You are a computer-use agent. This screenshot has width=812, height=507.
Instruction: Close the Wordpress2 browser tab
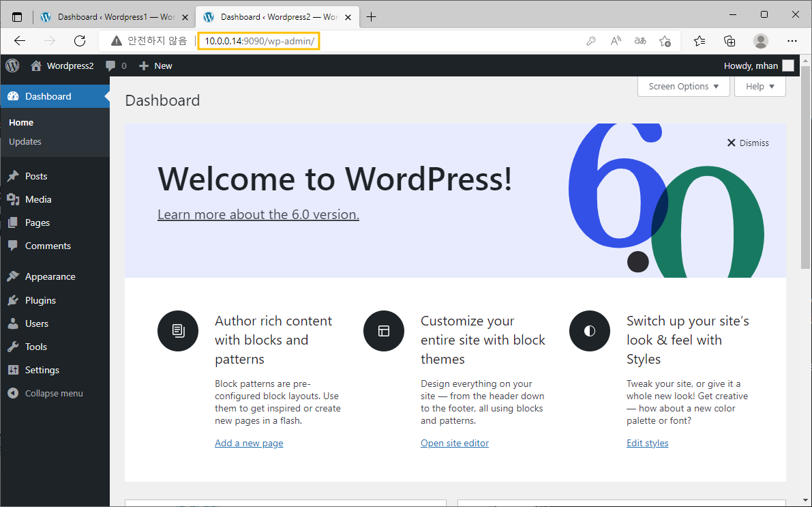(x=348, y=17)
